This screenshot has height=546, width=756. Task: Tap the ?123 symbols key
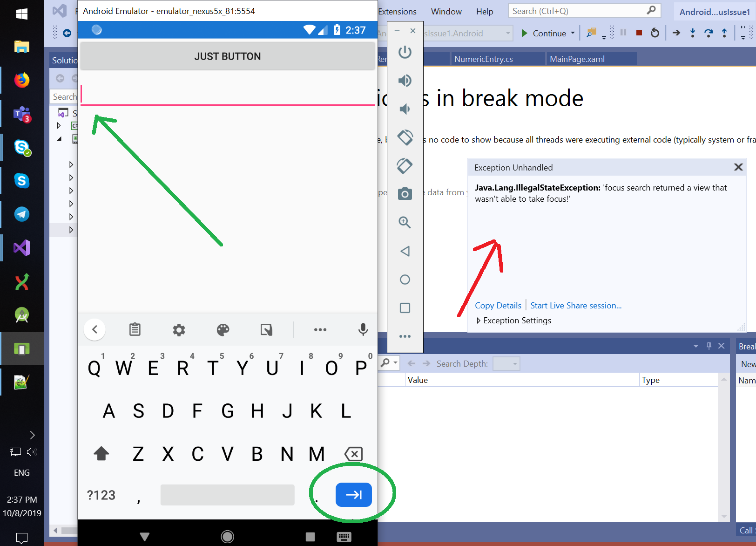tap(101, 495)
